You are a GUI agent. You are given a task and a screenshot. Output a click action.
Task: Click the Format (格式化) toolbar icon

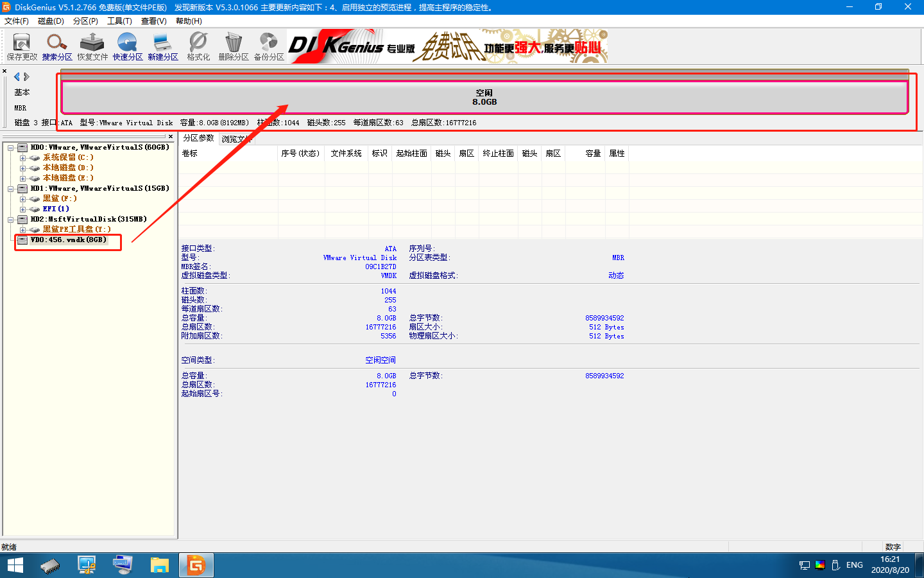click(198, 46)
